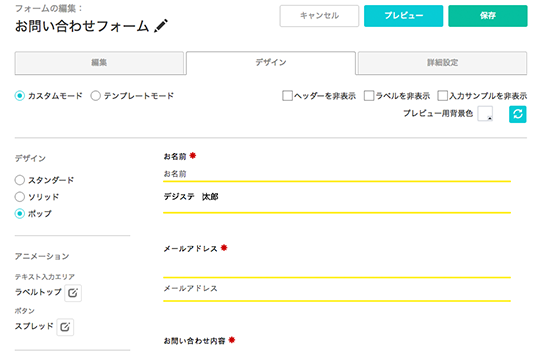Switch to the 詳細設定 tab
Image resolution: width=540 pixels, height=360 pixels.
tap(442, 63)
